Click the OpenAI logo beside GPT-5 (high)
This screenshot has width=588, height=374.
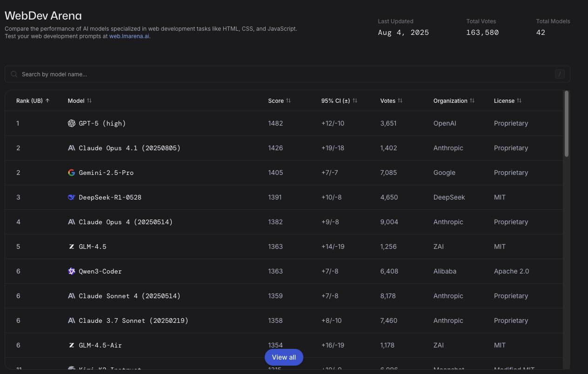[x=72, y=123]
